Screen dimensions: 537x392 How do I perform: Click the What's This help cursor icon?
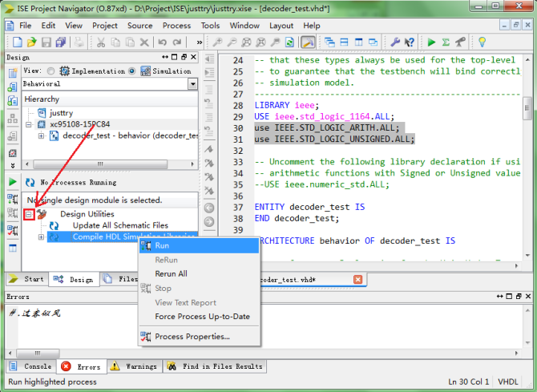point(409,42)
